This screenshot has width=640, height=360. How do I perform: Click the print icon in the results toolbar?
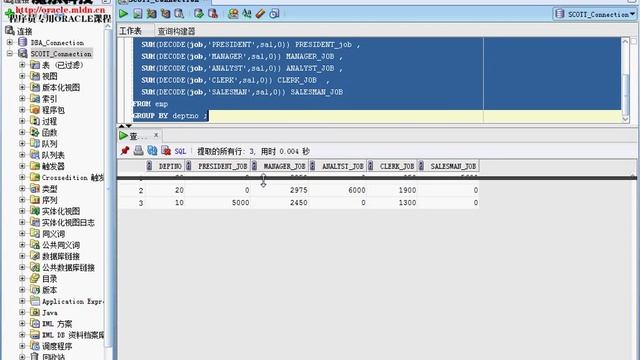pos(138,151)
